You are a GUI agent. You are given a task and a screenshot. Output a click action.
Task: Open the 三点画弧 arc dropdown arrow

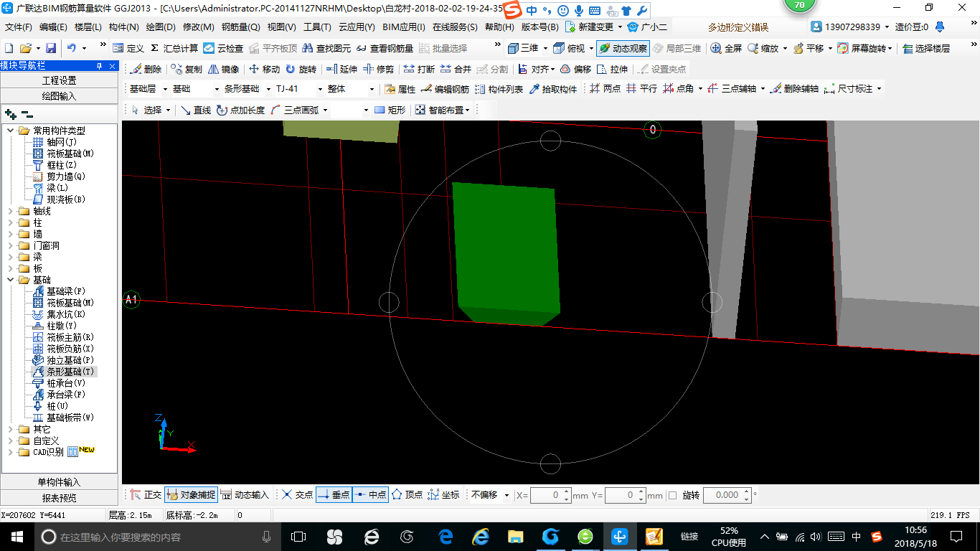pyautogui.click(x=325, y=110)
